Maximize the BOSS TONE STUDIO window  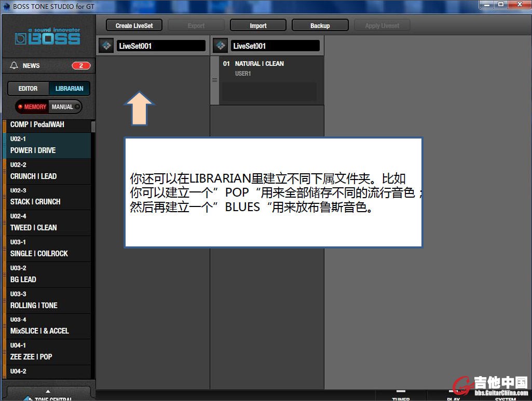click(x=501, y=5)
